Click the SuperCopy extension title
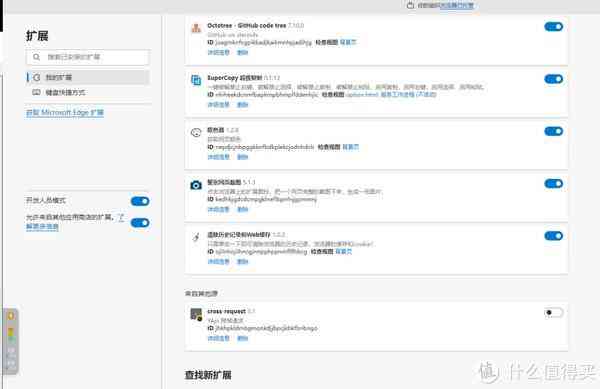 click(x=235, y=78)
